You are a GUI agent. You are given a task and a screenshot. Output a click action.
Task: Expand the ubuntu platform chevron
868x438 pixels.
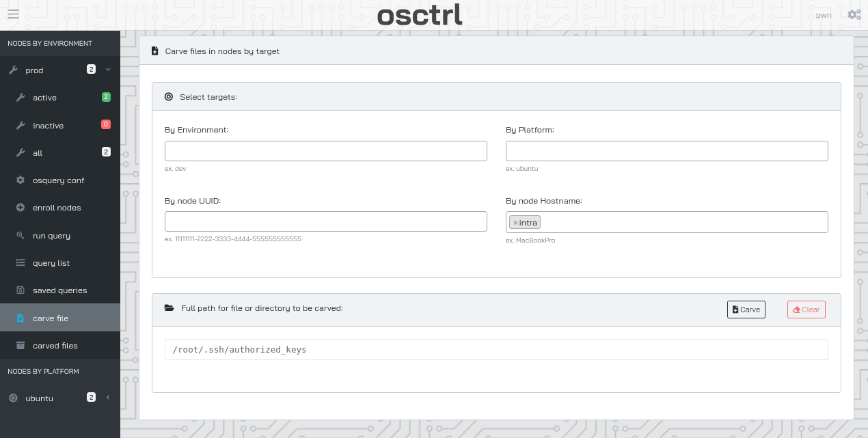click(x=108, y=397)
